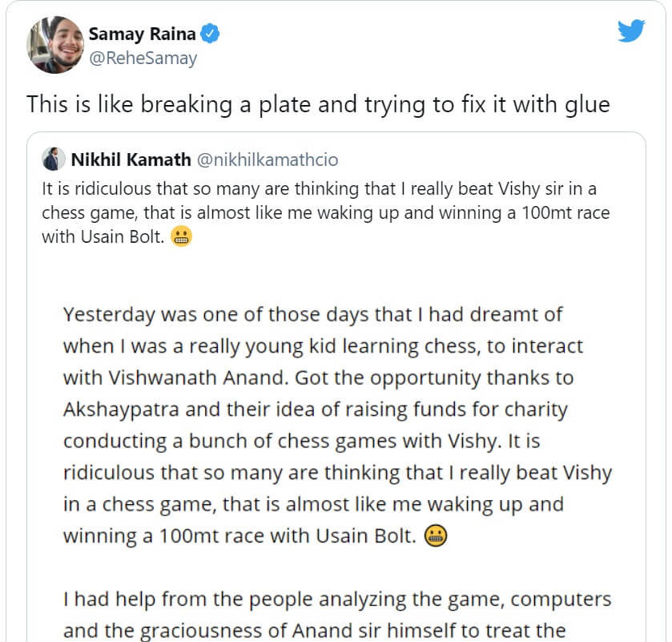This screenshot has width=672, height=642.
Task: Click the Twitter bird logo
Action: (631, 31)
